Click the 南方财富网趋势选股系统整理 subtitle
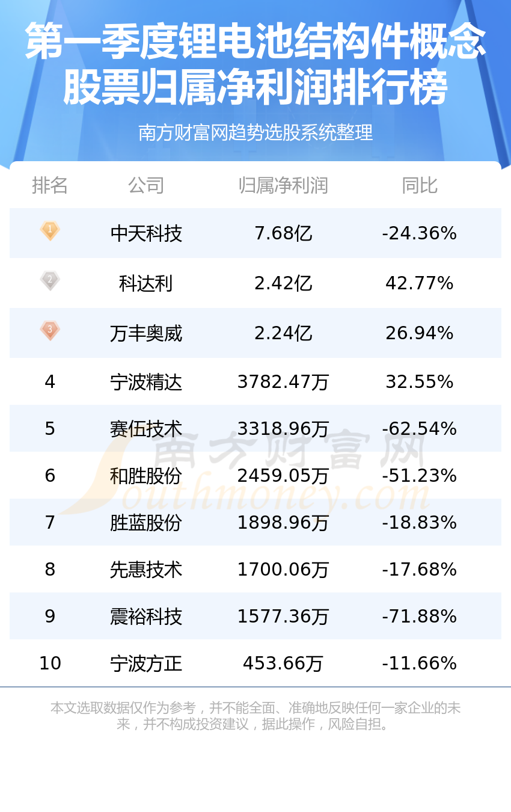The image size is (511, 812). tap(255, 132)
